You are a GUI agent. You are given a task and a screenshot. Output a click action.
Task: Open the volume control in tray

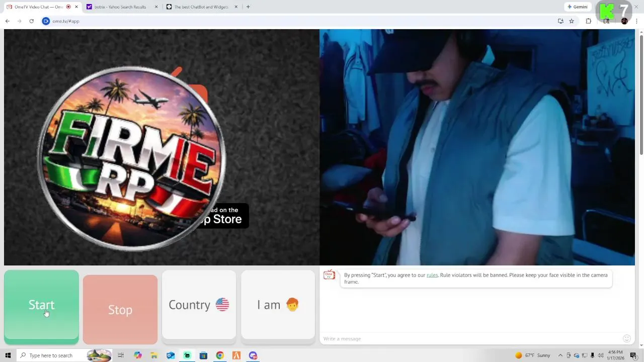[x=601, y=355]
